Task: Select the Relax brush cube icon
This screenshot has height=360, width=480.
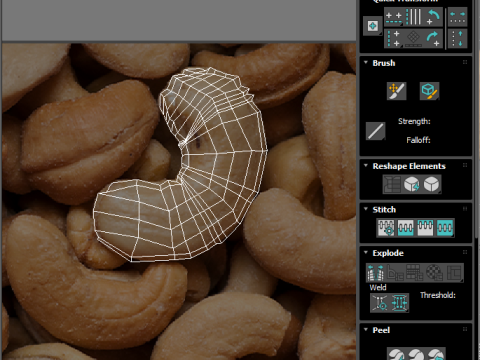Action: [x=429, y=91]
